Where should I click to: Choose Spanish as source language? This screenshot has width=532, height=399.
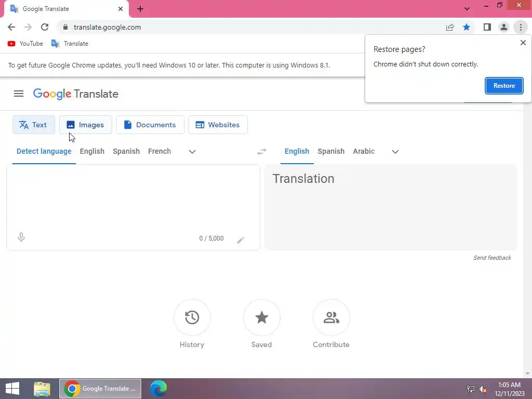click(126, 151)
